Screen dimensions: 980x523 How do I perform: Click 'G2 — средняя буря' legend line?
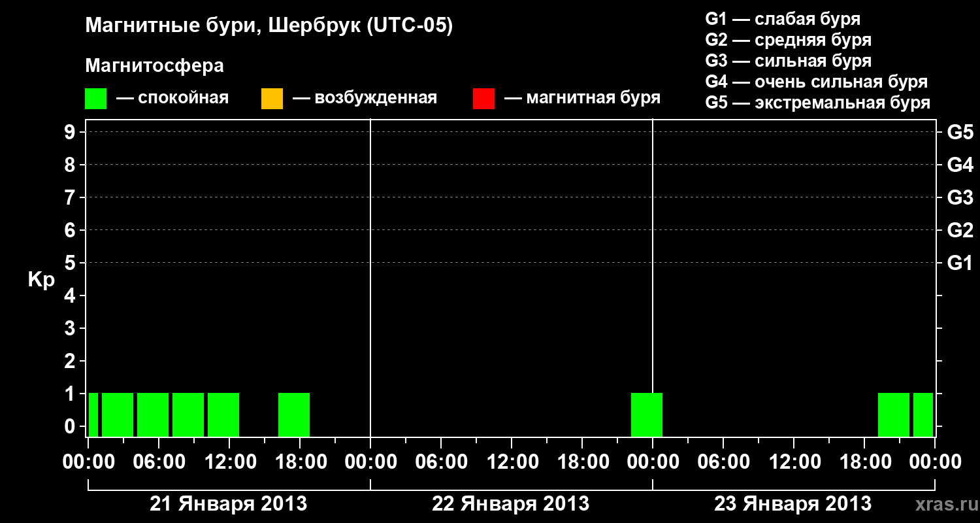click(x=788, y=40)
